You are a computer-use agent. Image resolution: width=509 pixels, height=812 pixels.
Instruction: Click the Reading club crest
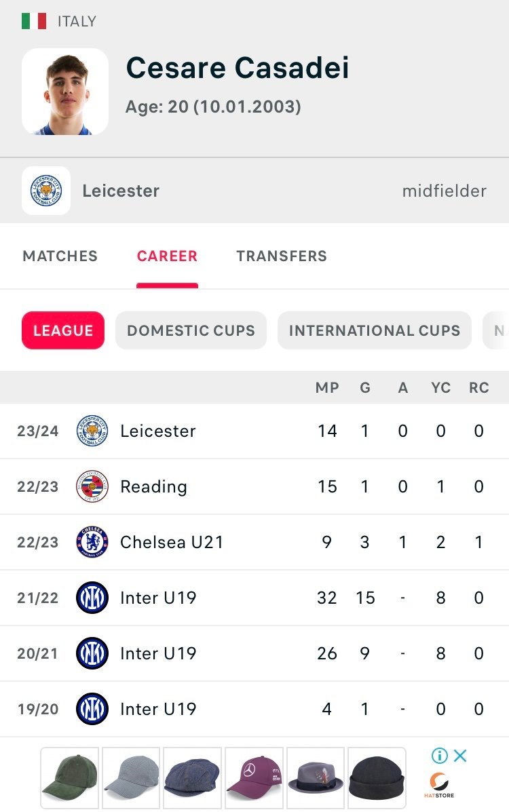coord(92,486)
